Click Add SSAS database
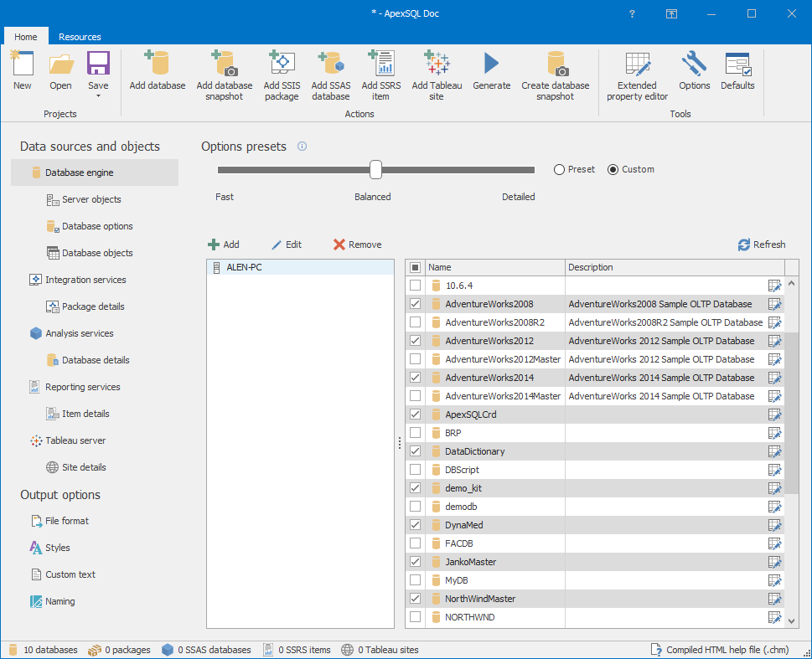 331,75
